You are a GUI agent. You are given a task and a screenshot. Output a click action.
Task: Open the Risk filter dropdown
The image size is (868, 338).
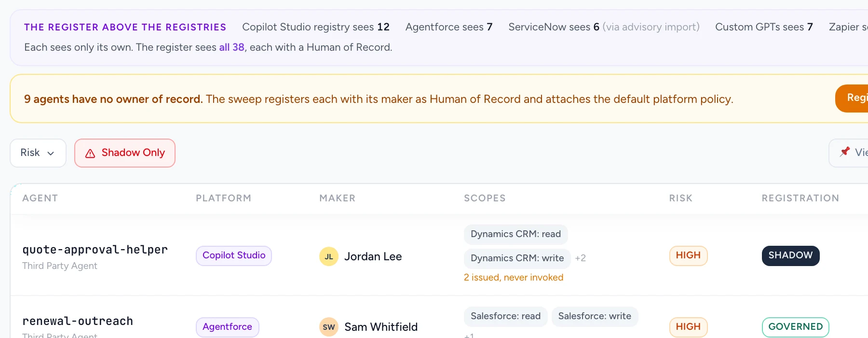click(x=38, y=153)
